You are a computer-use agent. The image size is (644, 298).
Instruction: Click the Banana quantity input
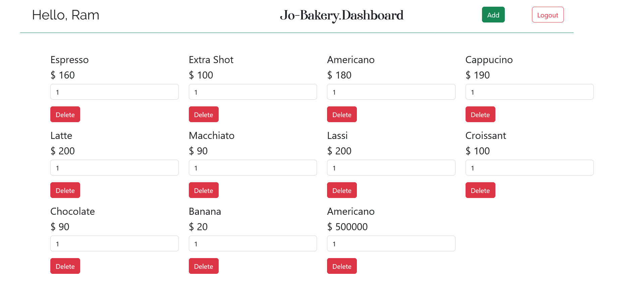[253, 243]
